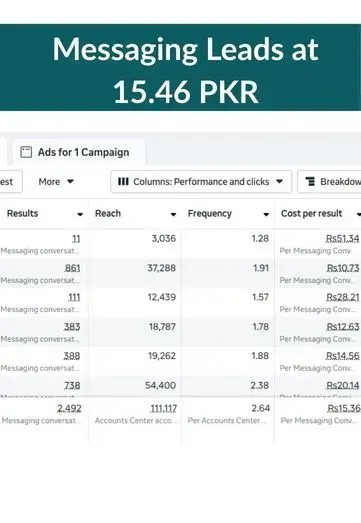
Task: Click the Rs51.34 cost link
Action: (x=342, y=238)
